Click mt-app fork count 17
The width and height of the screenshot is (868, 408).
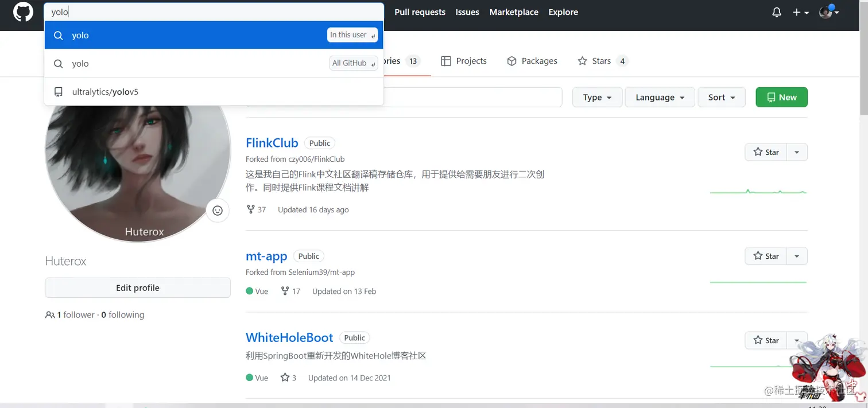290,291
